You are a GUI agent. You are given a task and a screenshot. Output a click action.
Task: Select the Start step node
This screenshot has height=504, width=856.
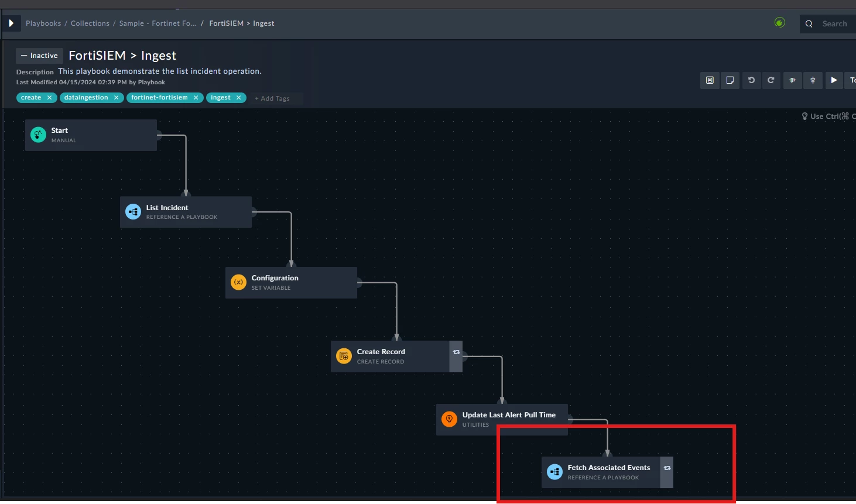coord(91,135)
